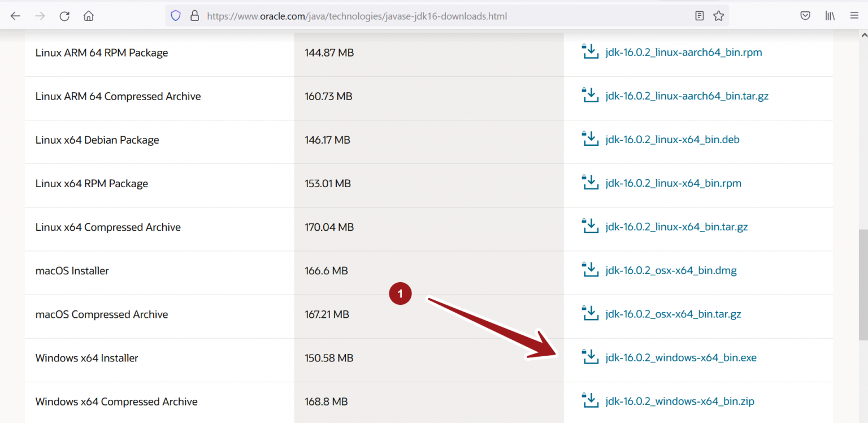Bookmark this page with star icon
868x423 pixels.
click(718, 16)
